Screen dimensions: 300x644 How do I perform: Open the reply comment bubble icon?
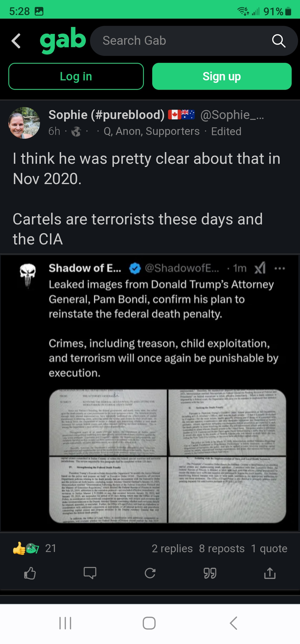[90, 573]
